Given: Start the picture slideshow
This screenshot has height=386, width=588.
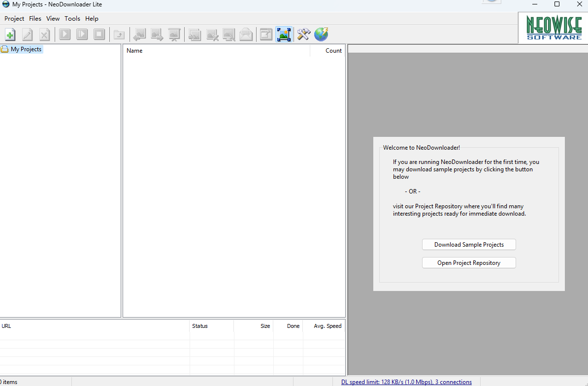Looking at the screenshot, I should 174,34.
